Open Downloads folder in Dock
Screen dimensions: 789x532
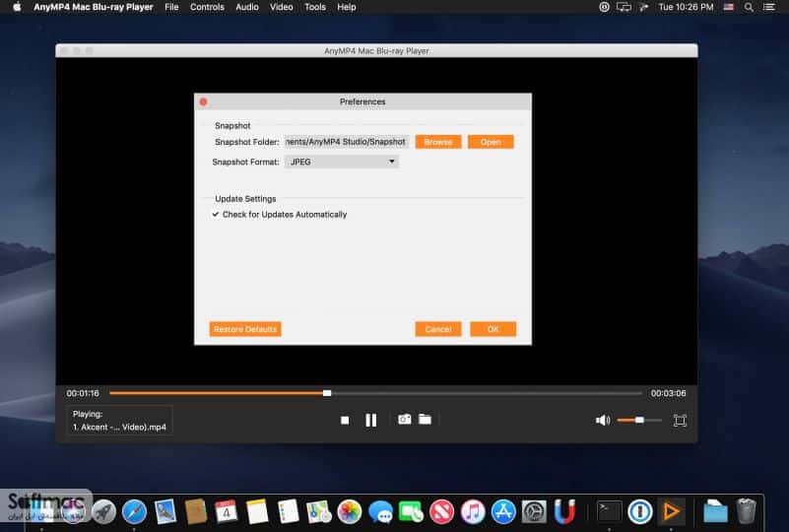(x=715, y=512)
